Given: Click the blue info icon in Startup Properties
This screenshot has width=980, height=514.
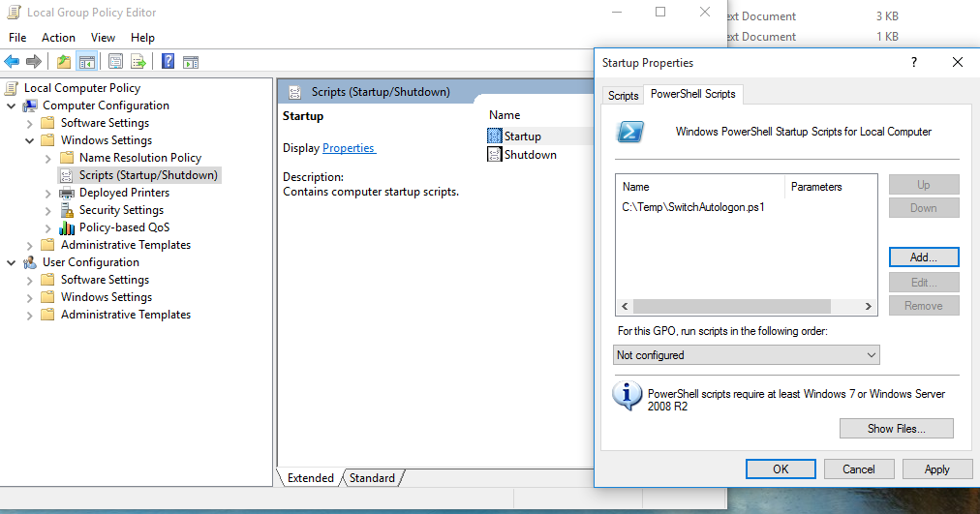Looking at the screenshot, I should click(627, 395).
